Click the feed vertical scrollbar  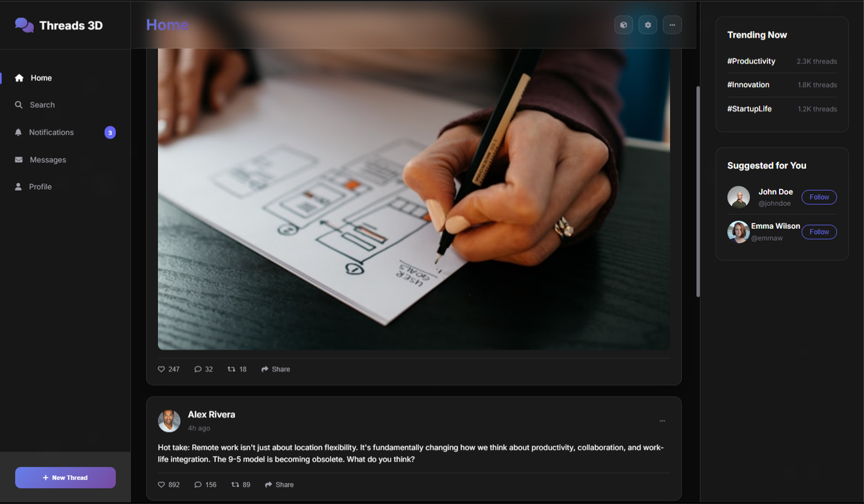[x=698, y=192]
